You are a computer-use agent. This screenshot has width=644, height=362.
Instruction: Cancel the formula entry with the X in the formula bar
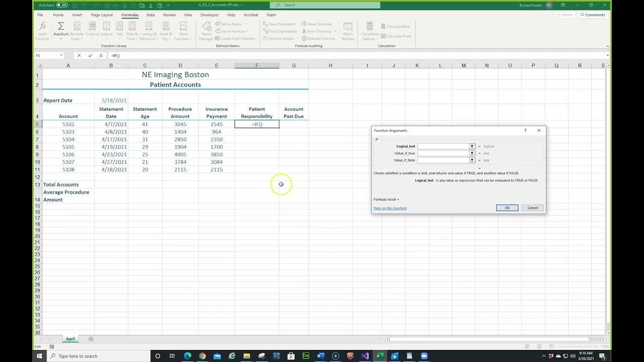point(79,55)
